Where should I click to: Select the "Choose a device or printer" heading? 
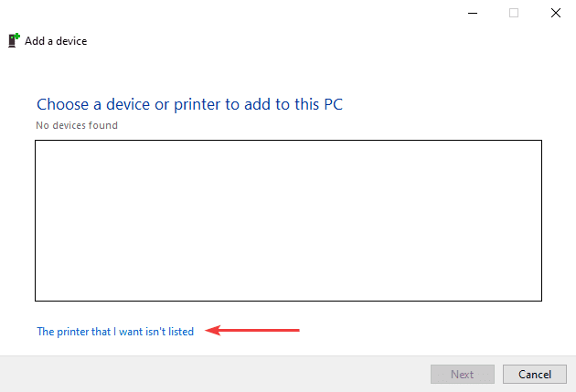(189, 104)
